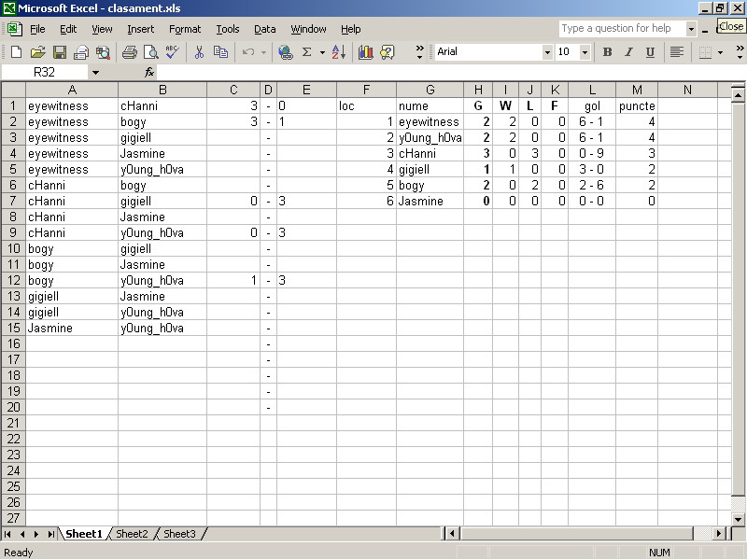
Task: Click the New blank workbook icon
Action: click(16, 52)
